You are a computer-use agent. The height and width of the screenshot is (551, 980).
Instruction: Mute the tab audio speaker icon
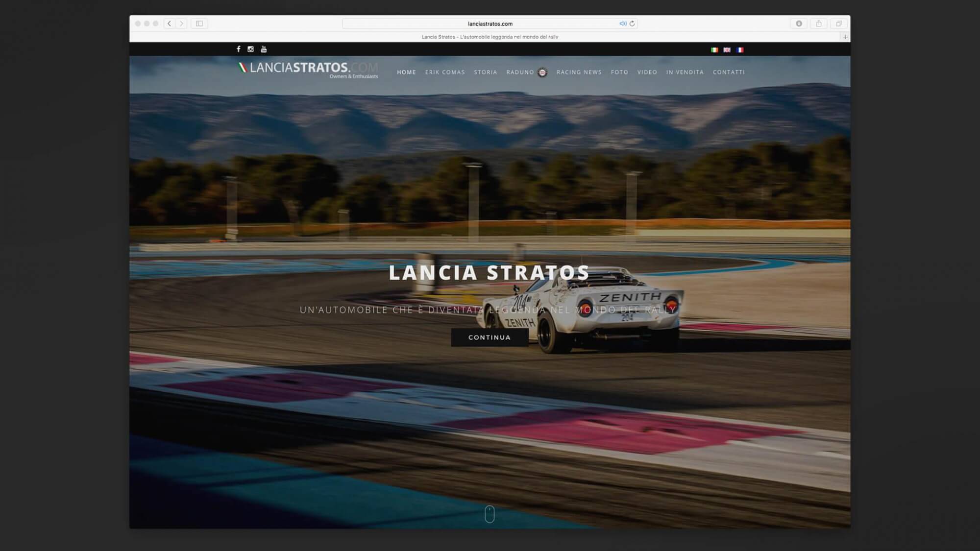pyautogui.click(x=622, y=24)
